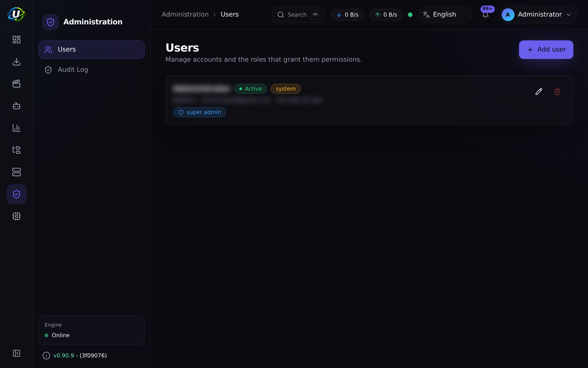Open the statistics bar chart icon
The width and height of the screenshot is (588, 368).
(x=16, y=128)
